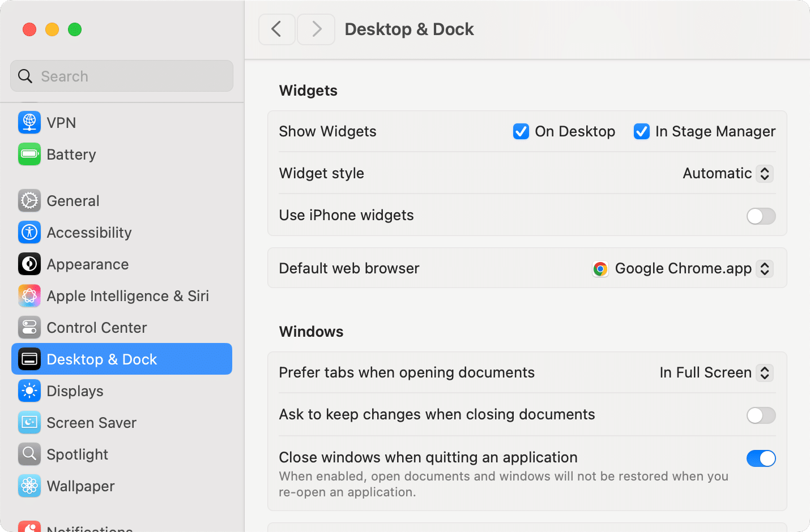Screen dimensions: 810x532
Task: Select Wallpaper in the sidebar
Action: [29, 486]
